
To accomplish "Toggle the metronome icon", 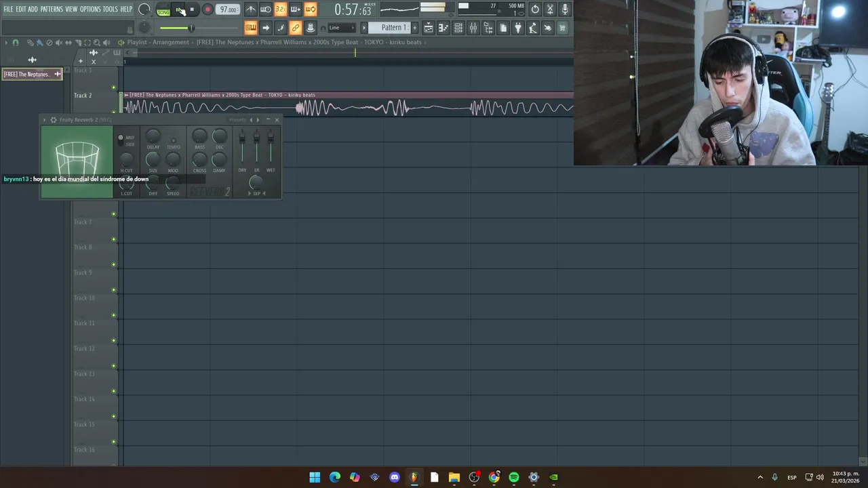I will [251, 9].
